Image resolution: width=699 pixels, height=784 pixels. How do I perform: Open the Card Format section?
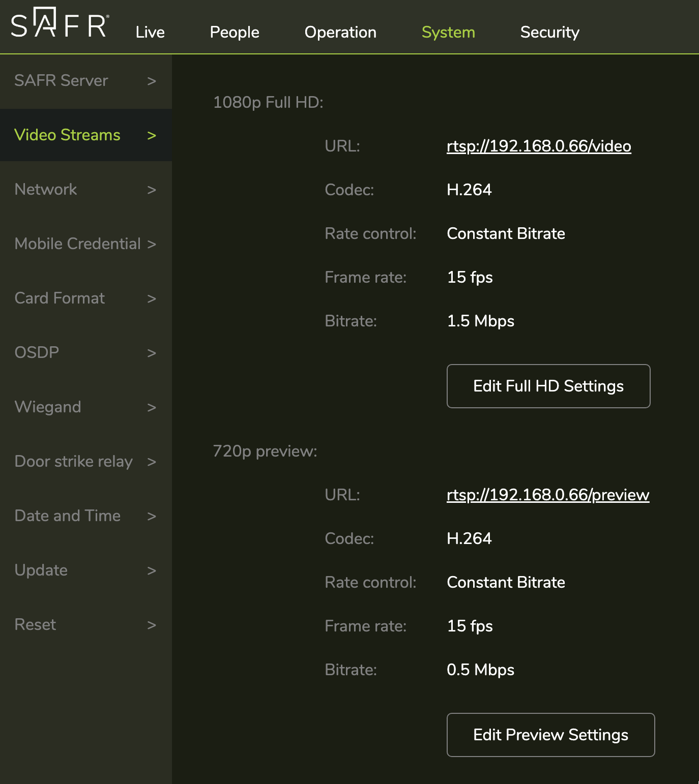60,298
